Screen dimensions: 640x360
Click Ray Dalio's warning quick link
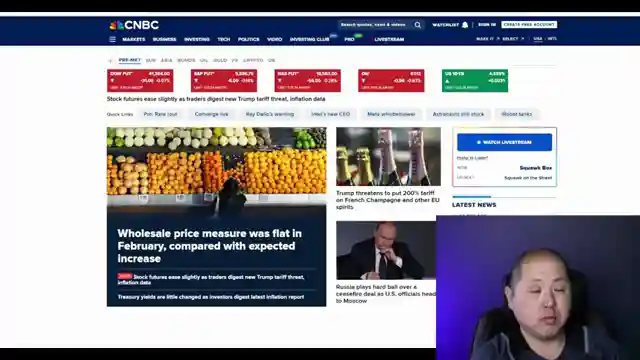click(269, 114)
